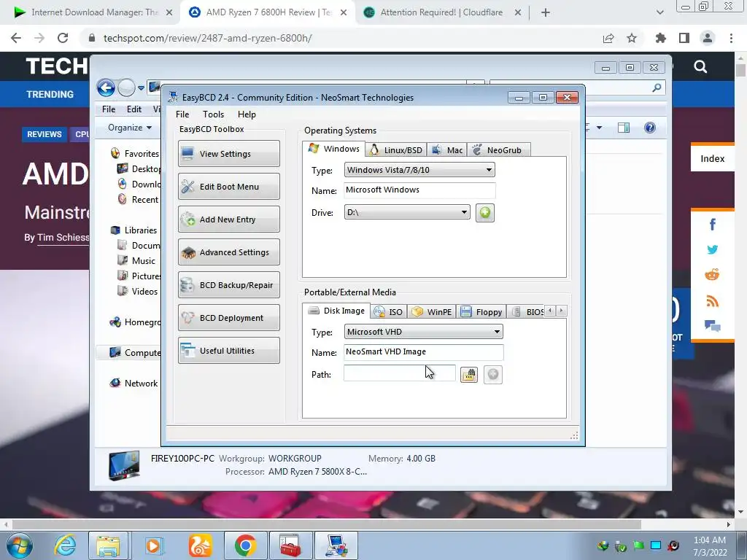747x560 pixels.
Task: Select Videos in the Explorer sidebar
Action: point(138,292)
